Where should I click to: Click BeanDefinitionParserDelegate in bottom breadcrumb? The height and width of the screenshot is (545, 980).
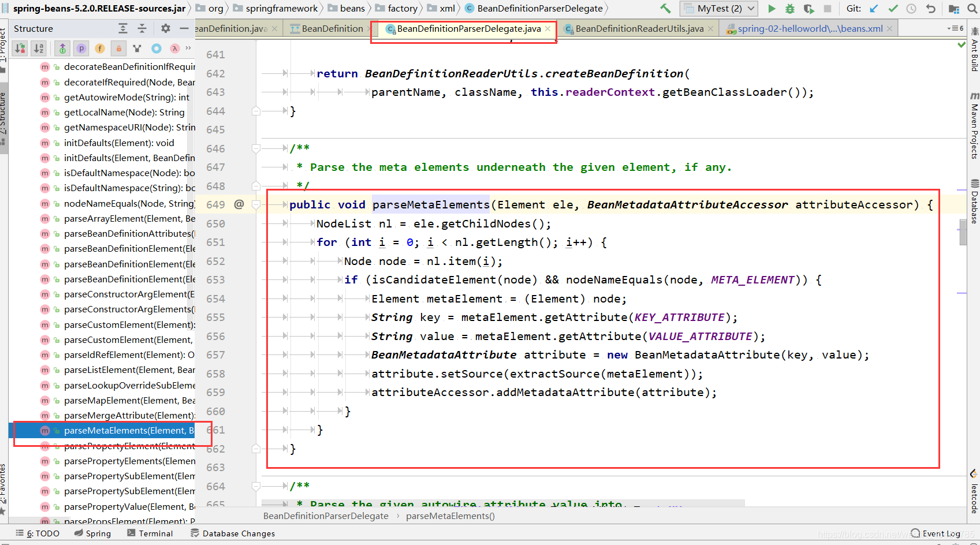(x=326, y=516)
